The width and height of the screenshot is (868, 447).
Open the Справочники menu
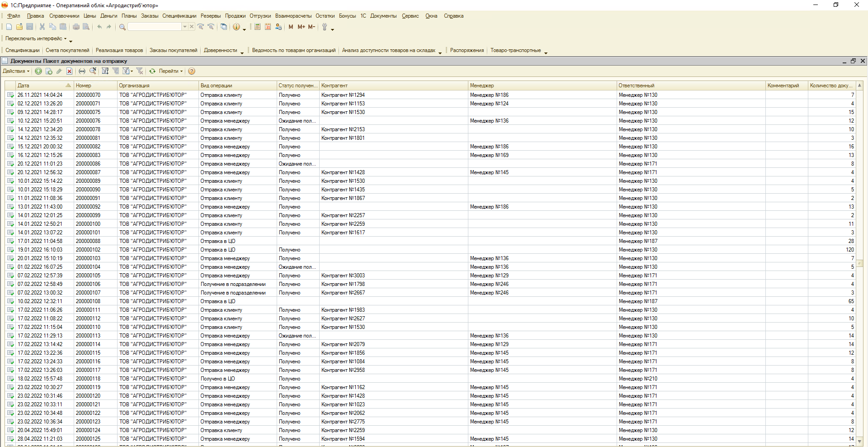[64, 16]
